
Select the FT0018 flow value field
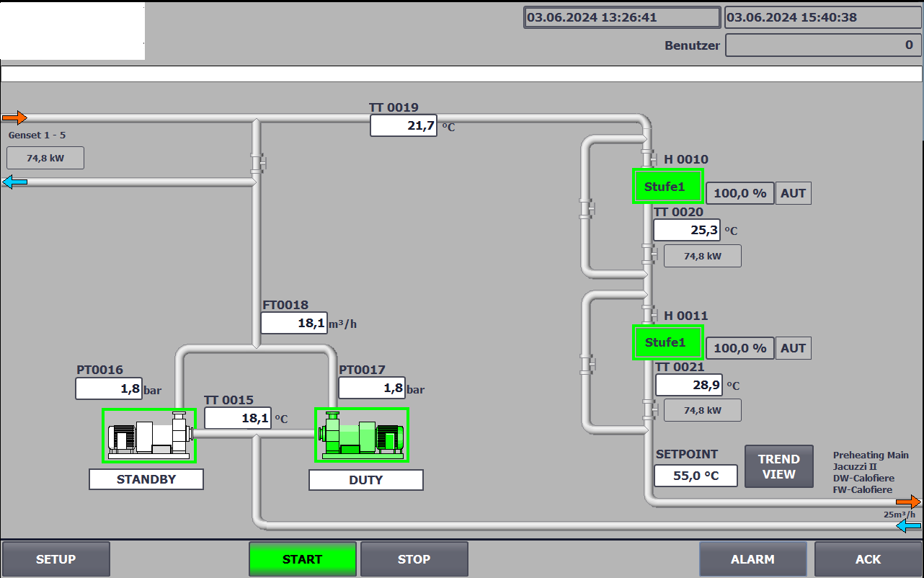click(x=294, y=323)
